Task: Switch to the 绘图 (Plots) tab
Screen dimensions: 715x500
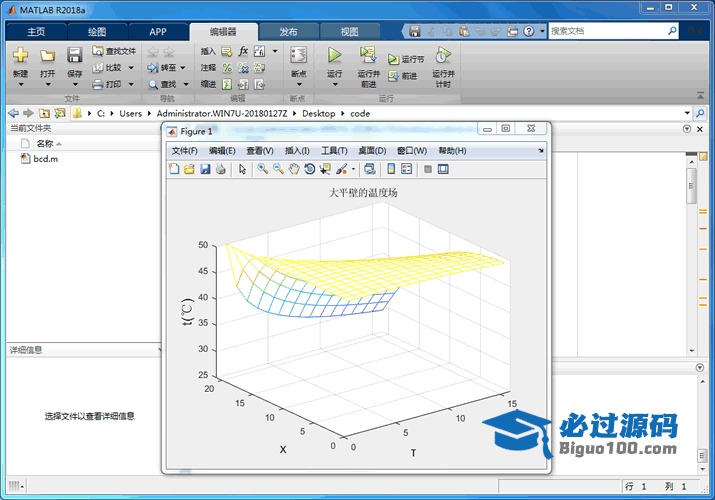Action: click(x=97, y=31)
